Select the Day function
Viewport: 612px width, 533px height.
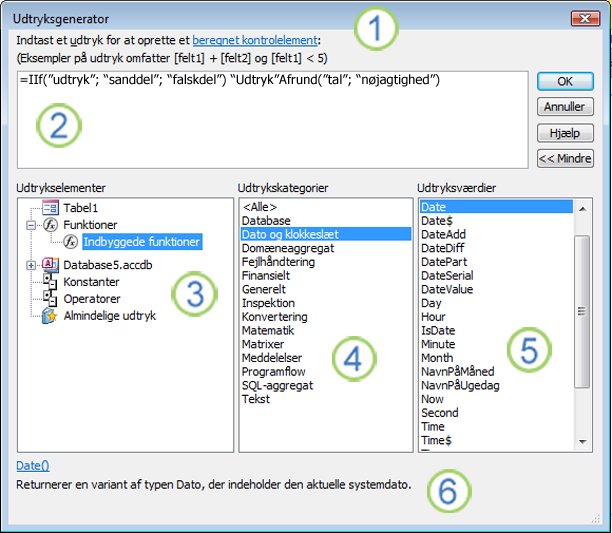(x=496, y=303)
